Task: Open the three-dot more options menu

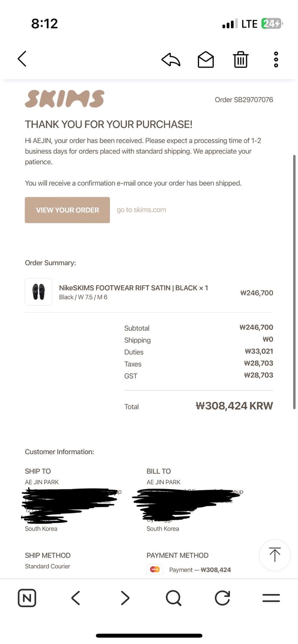Action: [275, 60]
